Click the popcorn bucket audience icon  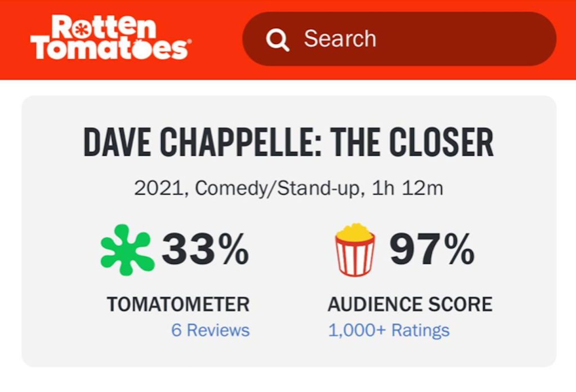point(355,250)
